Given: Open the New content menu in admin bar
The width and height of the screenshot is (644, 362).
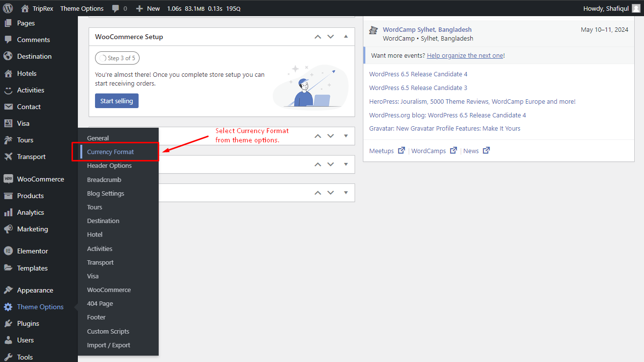Looking at the screenshot, I should click(x=148, y=8).
